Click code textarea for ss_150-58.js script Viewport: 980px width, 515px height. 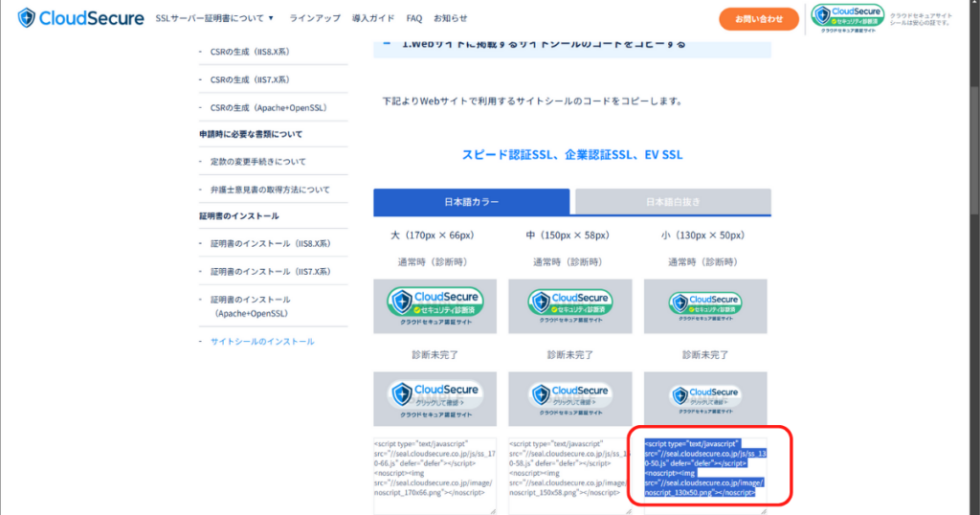click(x=570, y=476)
